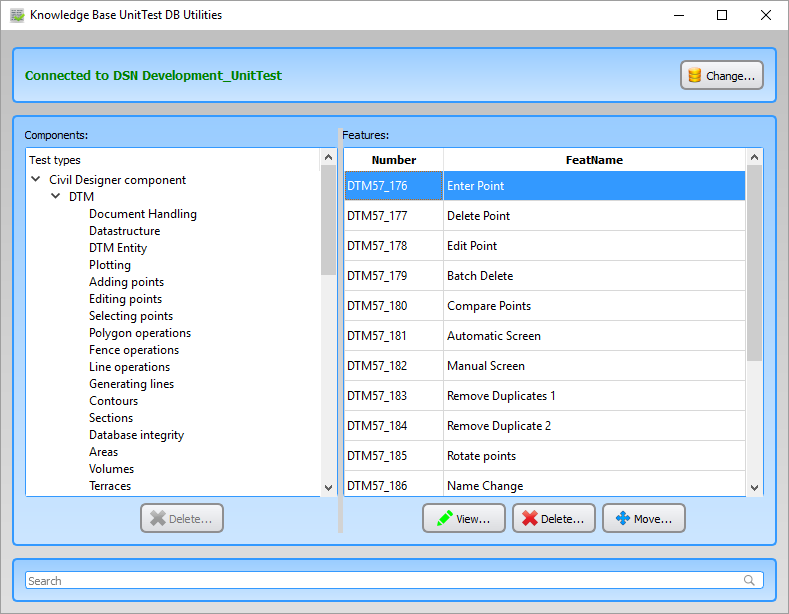
Task: Click the features Delete... button
Action: click(554, 518)
